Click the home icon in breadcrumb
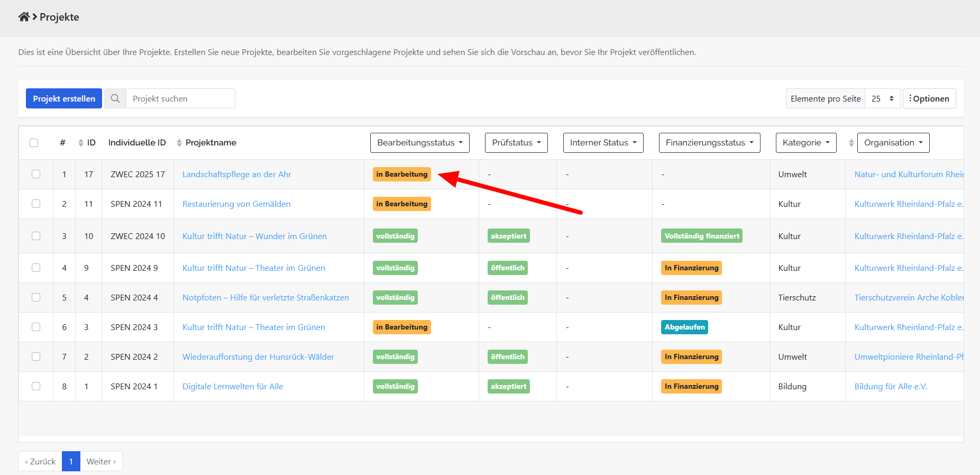Screen dimensions: 980x475 click(x=24, y=17)
